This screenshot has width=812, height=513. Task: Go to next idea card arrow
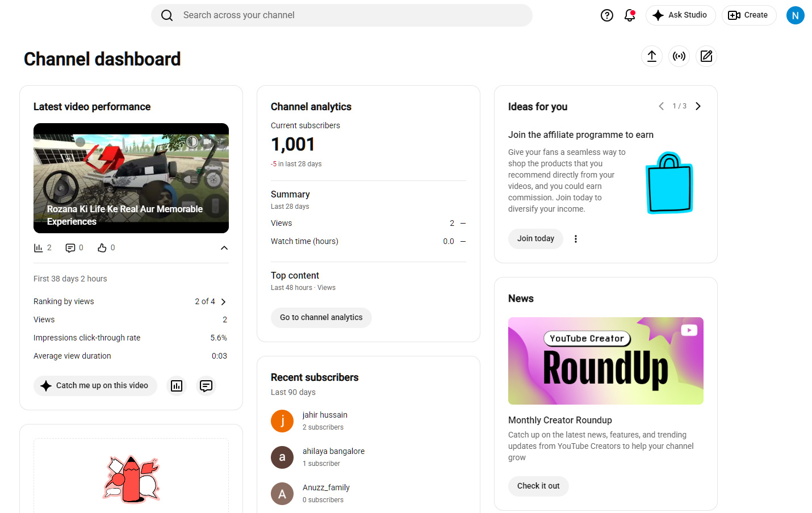pyautogui.click(x=698, y=106)
